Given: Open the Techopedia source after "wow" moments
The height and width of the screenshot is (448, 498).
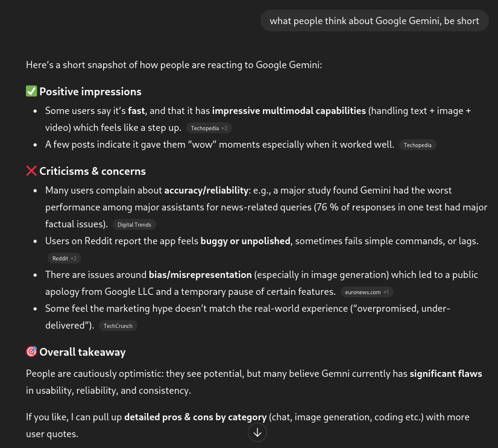Looking at the screenshot, I should [x=417, y=145].
